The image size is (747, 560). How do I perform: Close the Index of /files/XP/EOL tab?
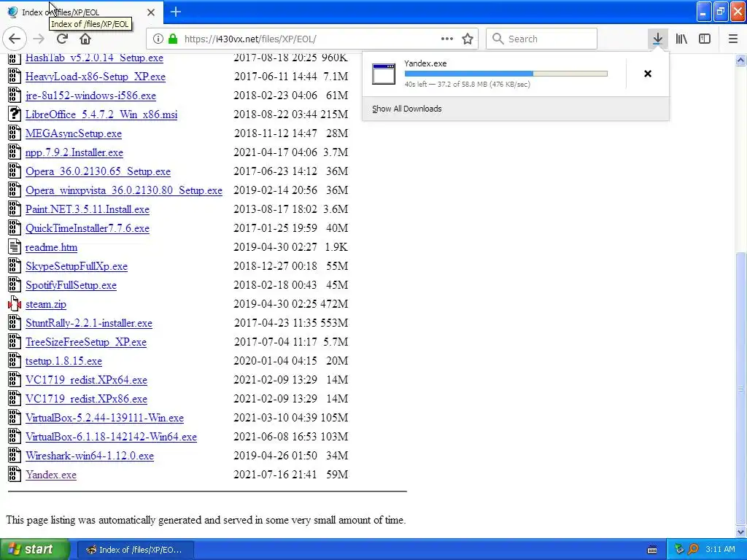tap(151, 12)
